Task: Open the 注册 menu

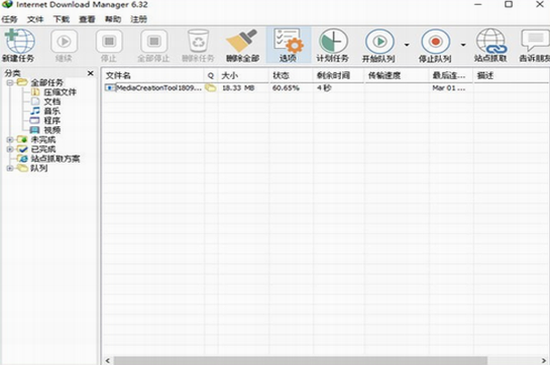Action: coord(139,19)
